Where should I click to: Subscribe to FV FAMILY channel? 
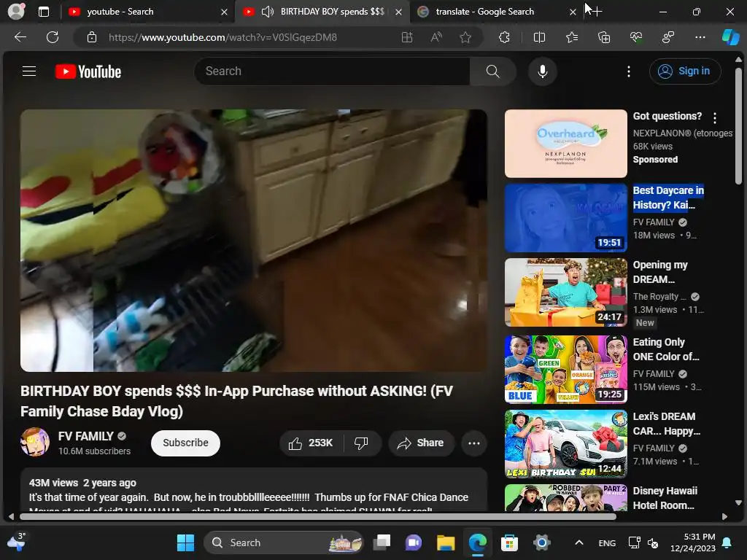tap(185, 443)
